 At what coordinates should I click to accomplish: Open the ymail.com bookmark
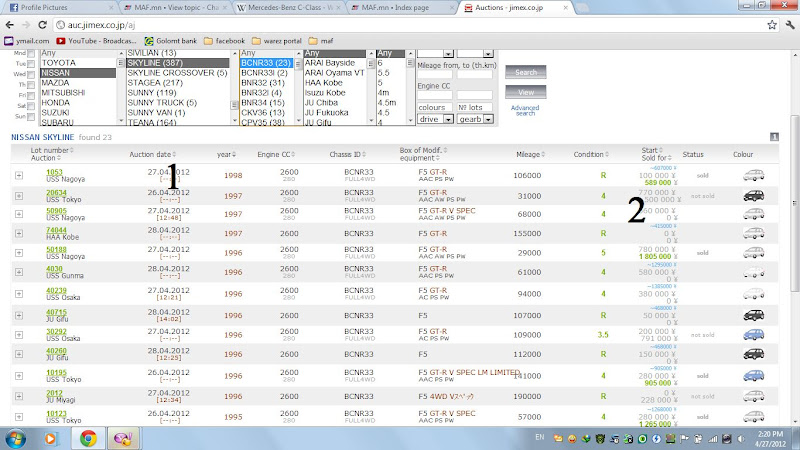pos(27,41)
